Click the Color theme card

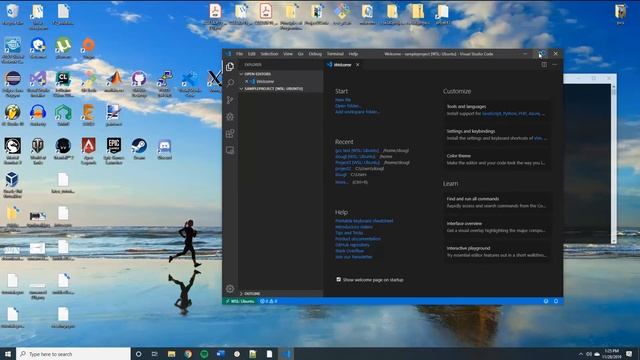coord(496,159)
